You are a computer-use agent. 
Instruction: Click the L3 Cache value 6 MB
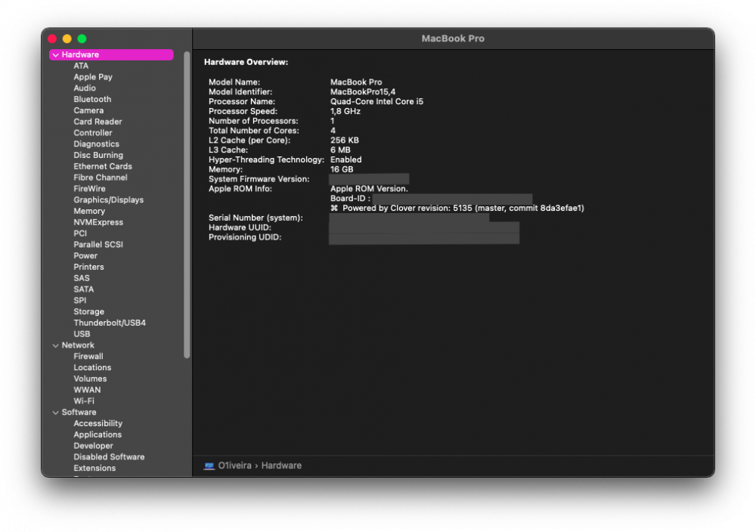click(340, 150)
